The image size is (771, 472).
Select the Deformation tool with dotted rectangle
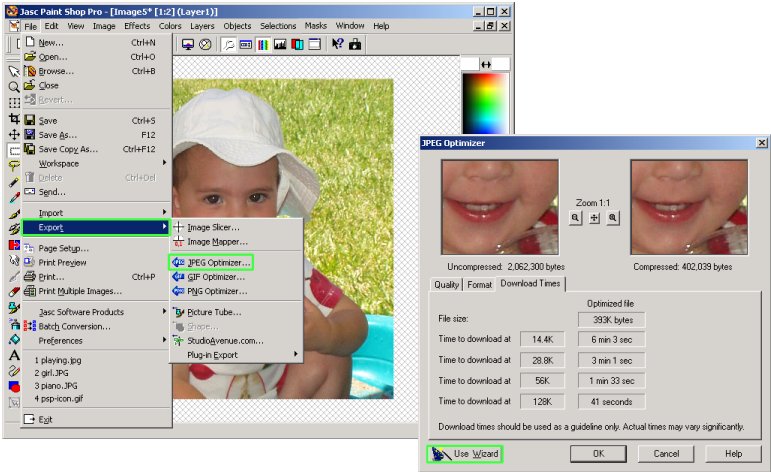(14, 102)
